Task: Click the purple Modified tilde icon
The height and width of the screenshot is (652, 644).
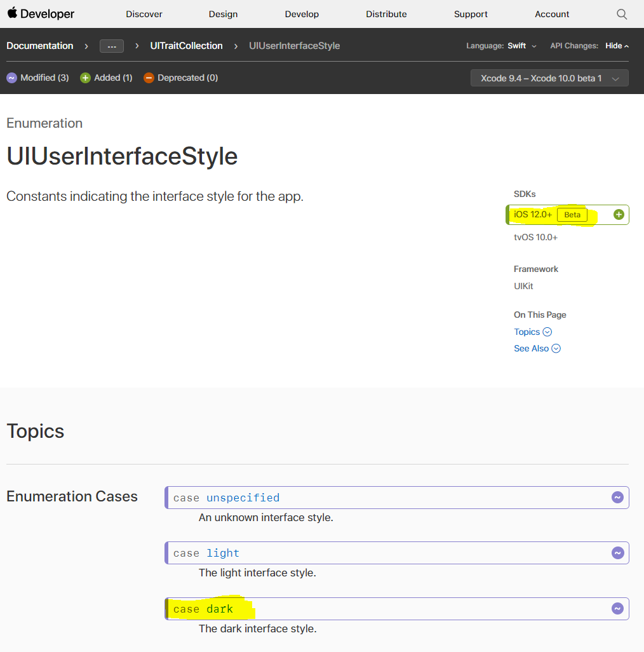Action: click(x=11, y=78)
